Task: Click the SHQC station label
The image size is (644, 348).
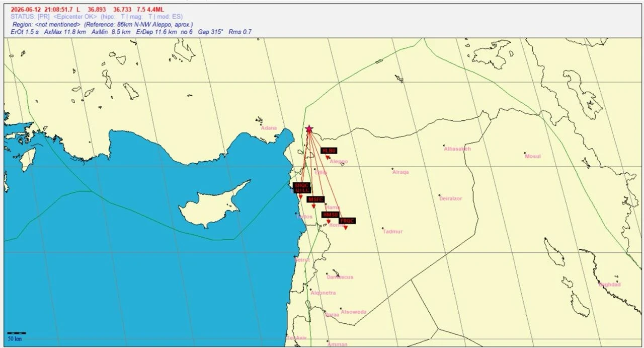Action: click(301, 185)
